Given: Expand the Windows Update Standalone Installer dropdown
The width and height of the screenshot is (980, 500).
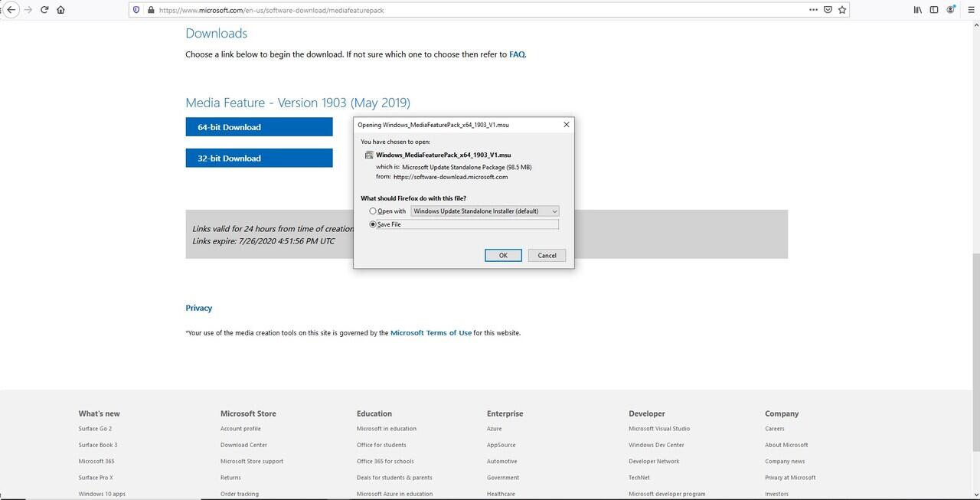Looking at the screenshot, I should click(x=485, y=211).
